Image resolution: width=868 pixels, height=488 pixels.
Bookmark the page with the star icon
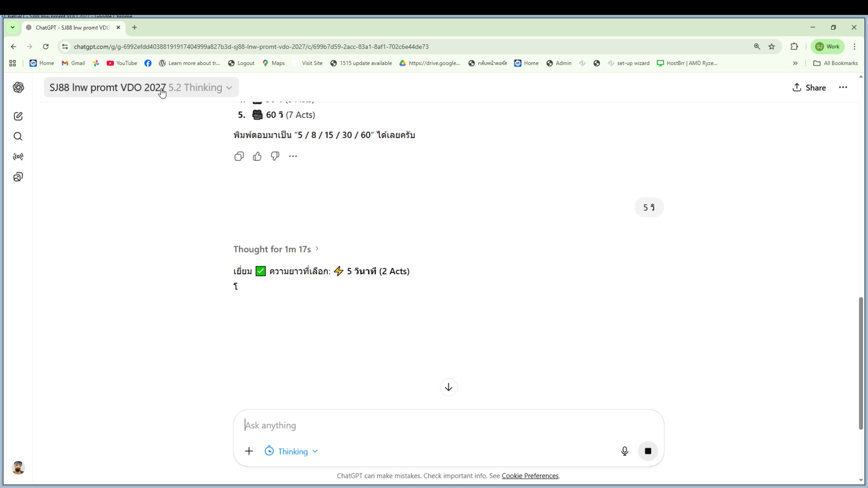pos(772,47)
